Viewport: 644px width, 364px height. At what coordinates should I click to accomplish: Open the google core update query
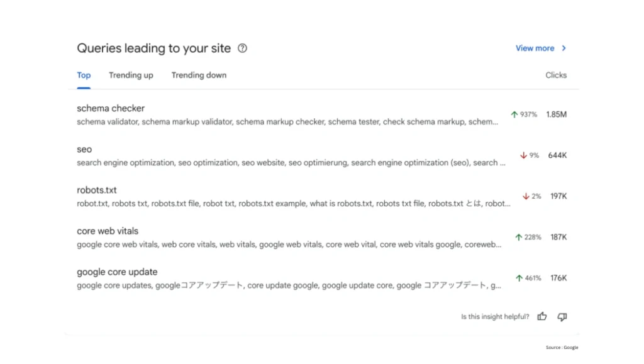pyautogui.click(x=116, y=272)
